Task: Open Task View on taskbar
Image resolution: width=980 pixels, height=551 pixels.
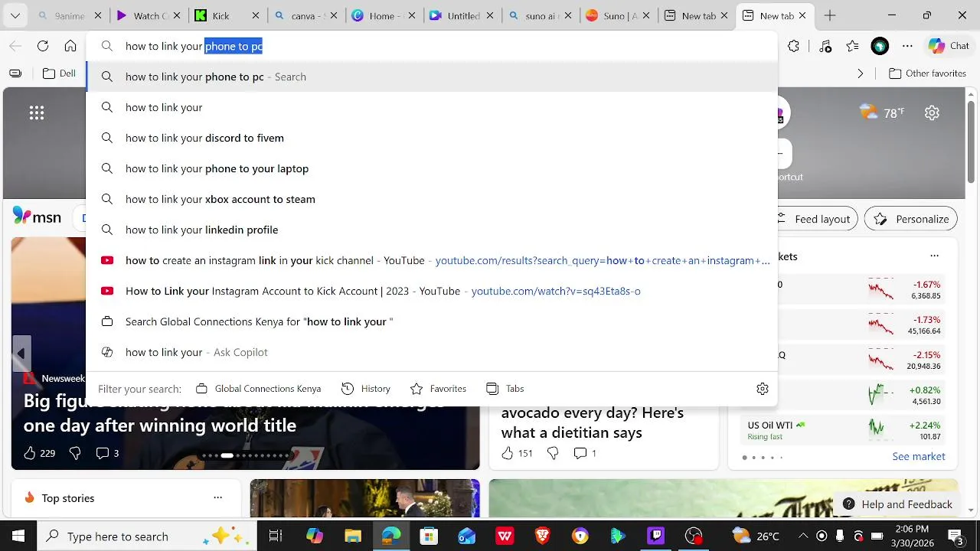Action: (x=276, y=536)
